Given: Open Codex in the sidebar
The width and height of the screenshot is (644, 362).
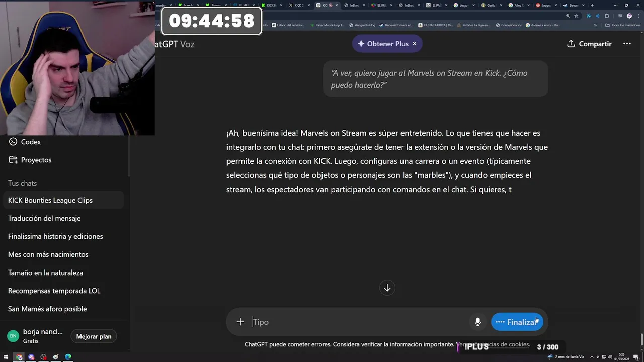Looking at the screenshot, I should 31,142.
